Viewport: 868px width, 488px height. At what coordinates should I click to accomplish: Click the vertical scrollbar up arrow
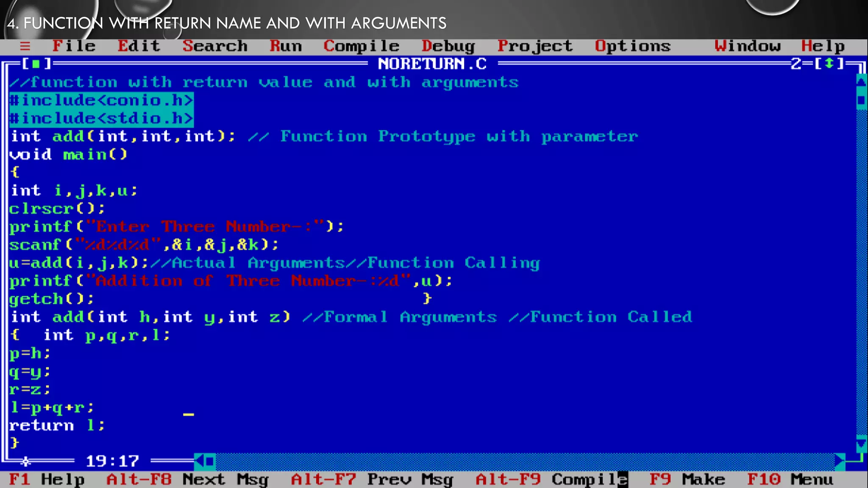861,82
